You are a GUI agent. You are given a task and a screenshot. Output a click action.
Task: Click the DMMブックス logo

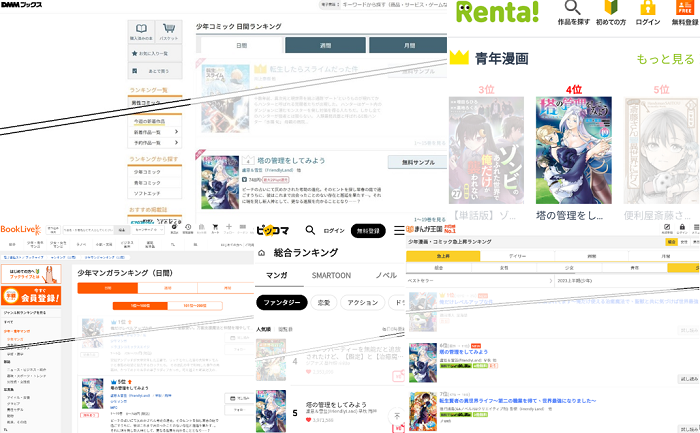pos(21,4)
